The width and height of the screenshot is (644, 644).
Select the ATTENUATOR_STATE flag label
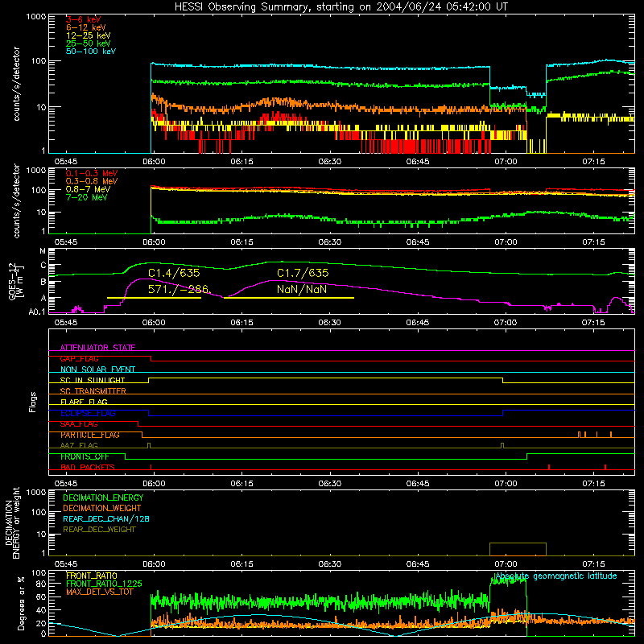[97, 348]
